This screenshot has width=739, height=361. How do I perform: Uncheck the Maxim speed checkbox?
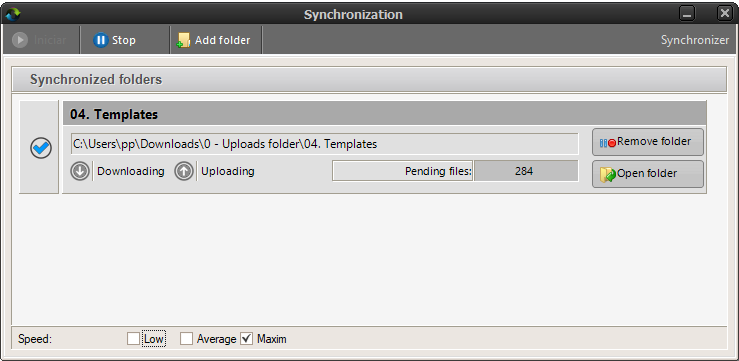(246, 339)
